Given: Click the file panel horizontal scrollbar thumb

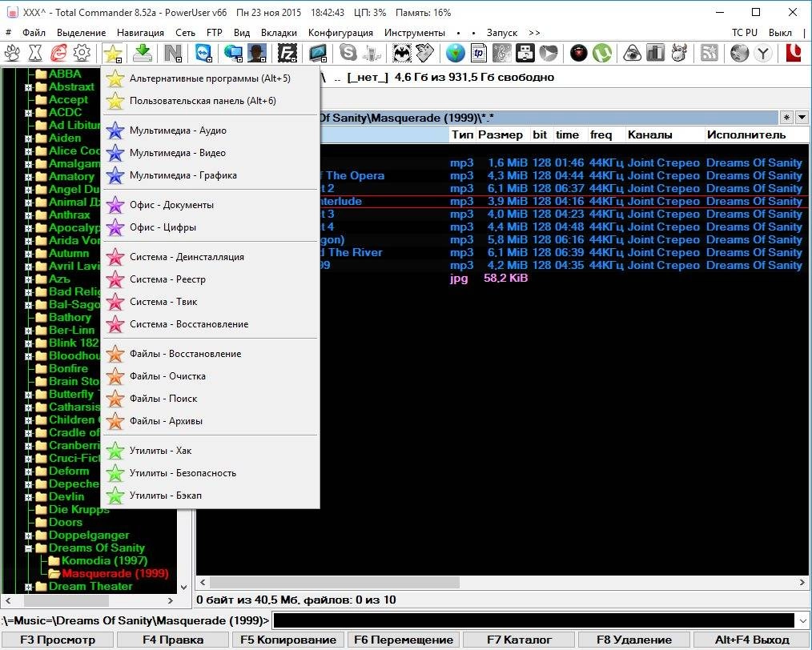Looking at the screenshot, I should click(x=335, y=583).
